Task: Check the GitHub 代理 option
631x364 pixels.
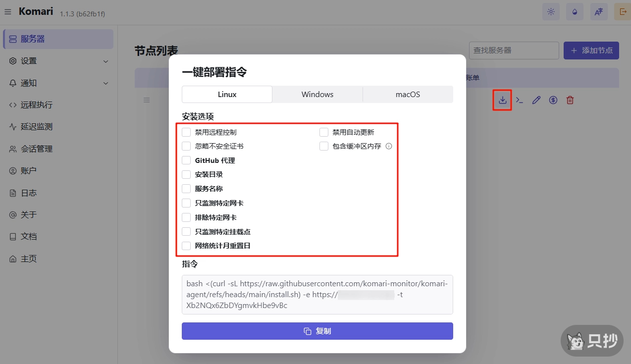Action: point(186,160)
